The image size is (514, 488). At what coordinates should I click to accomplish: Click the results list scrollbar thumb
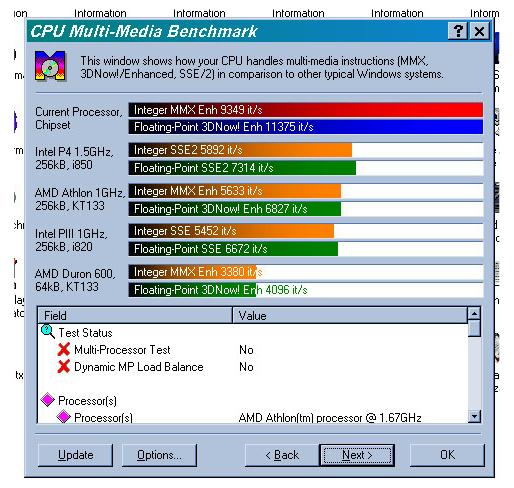(474, 328)
